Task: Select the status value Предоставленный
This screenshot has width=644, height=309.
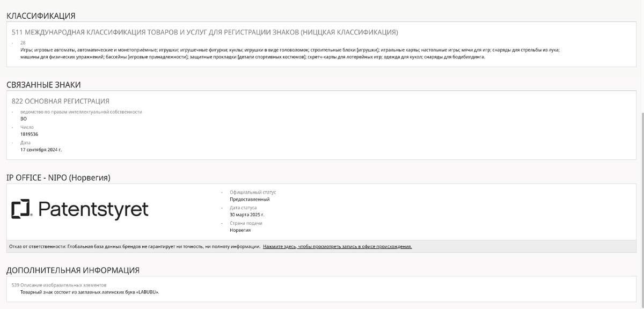Action: tap(250, 199)
